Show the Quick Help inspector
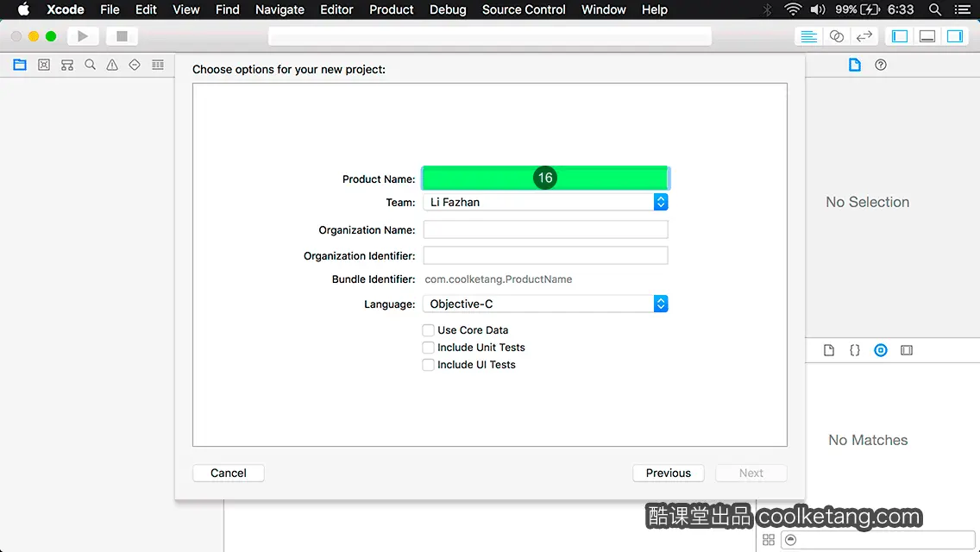This screenshot has width=980, height=552. point(881,65)
